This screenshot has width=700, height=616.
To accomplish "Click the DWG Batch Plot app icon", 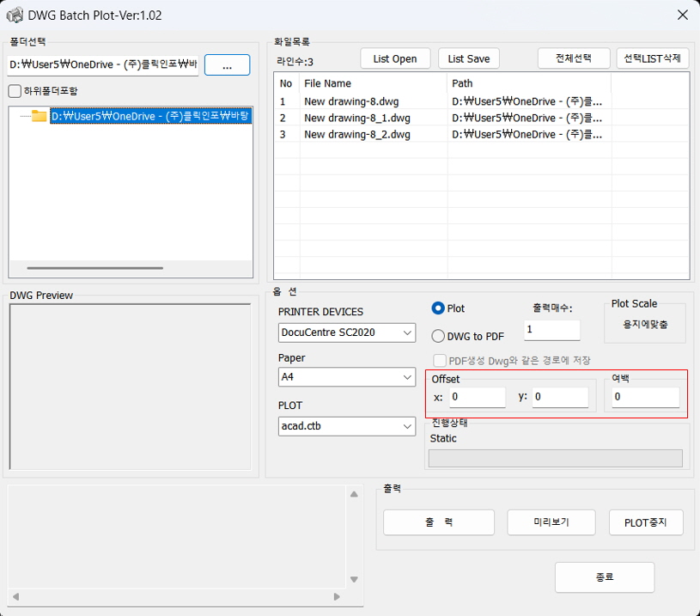I will (x=15, y=15).
